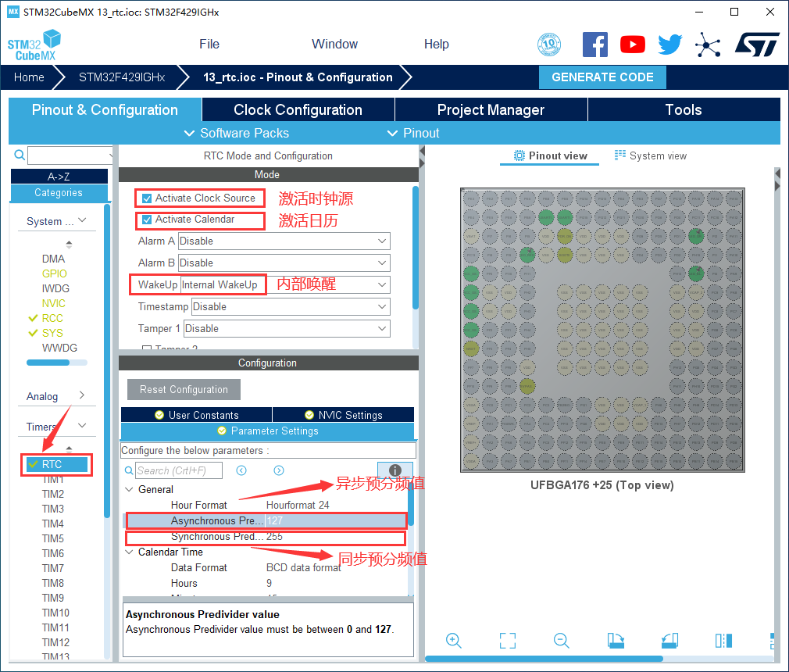Viewport: 789px width, 672px height.
Task: Toggle Activate Calendar checkbox
Action: point(147,220)
